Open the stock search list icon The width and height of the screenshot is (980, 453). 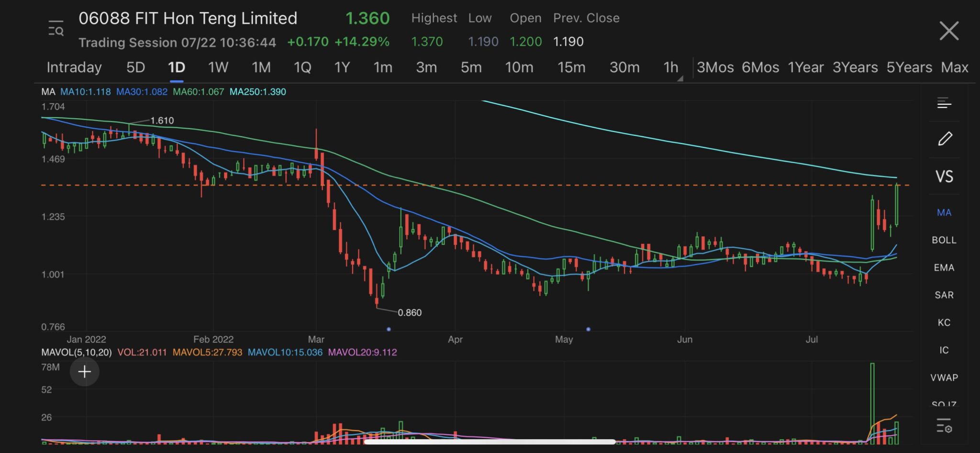(56, 29)
